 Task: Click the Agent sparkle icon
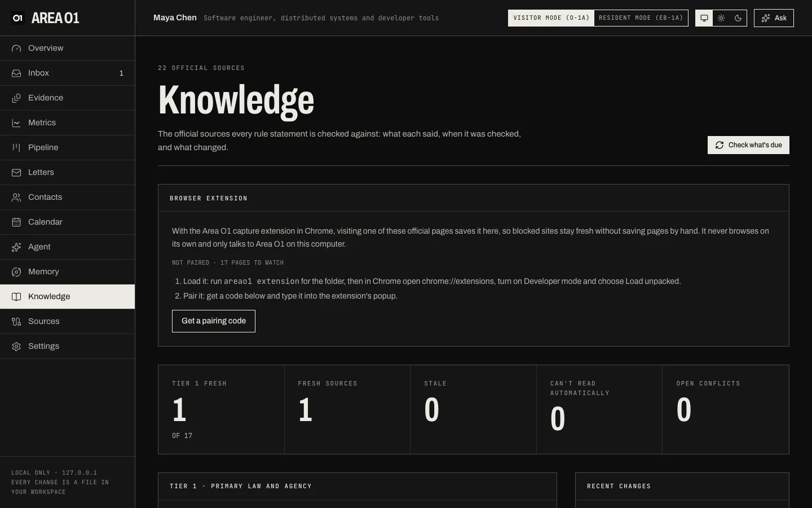click(x=16, y=247)
